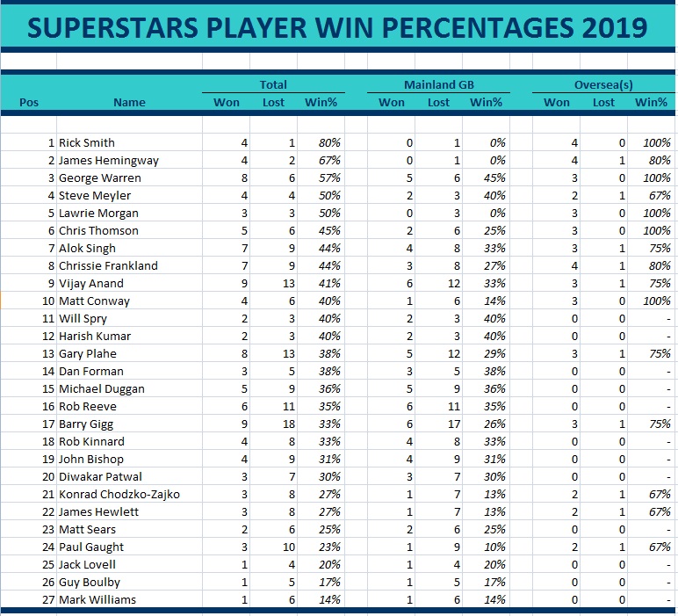Click the Vijay Anand name cell
Image resolution: width=678 pixels, height=616 pixels.
90,283
